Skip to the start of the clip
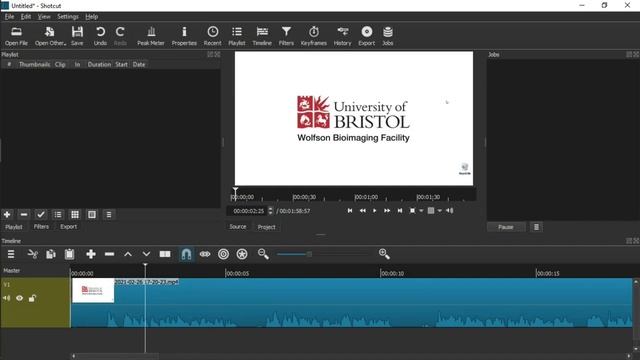 click(x=350, y=211)
